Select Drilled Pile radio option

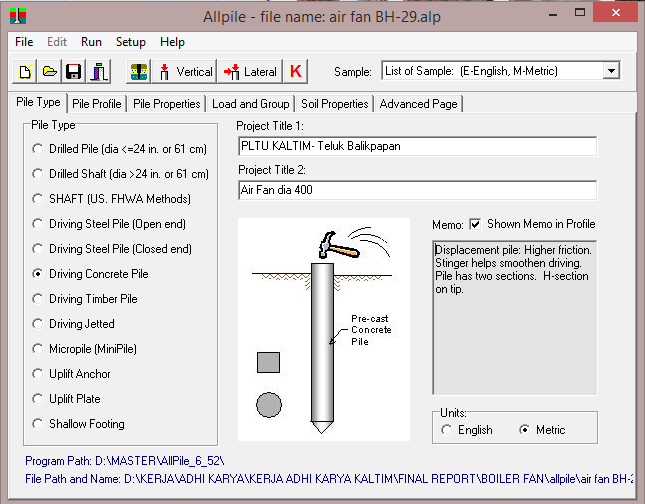click(x=120, y=149)
